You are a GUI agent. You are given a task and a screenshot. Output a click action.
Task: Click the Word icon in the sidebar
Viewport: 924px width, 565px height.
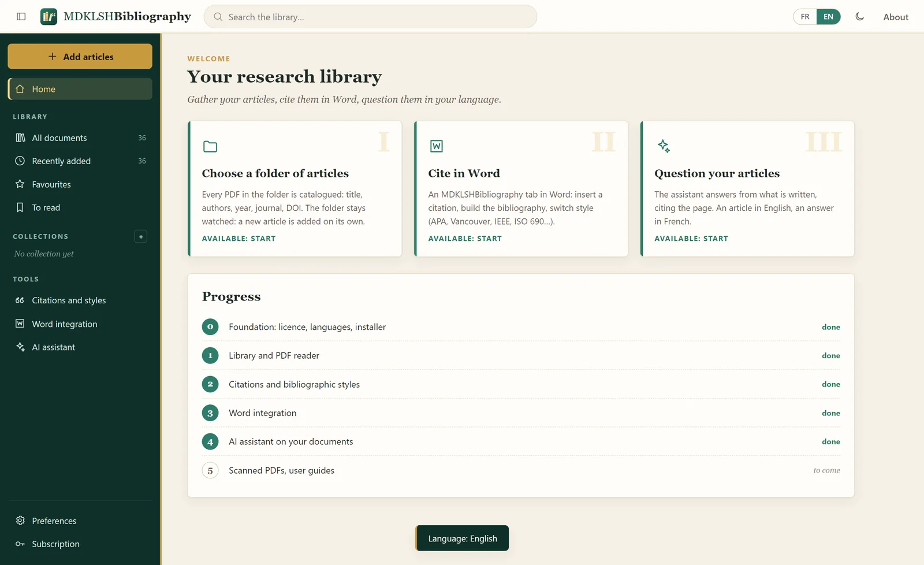20,324
